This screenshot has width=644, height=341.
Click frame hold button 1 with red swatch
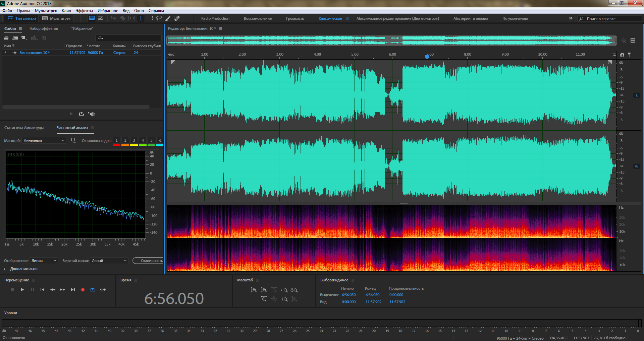116,141
